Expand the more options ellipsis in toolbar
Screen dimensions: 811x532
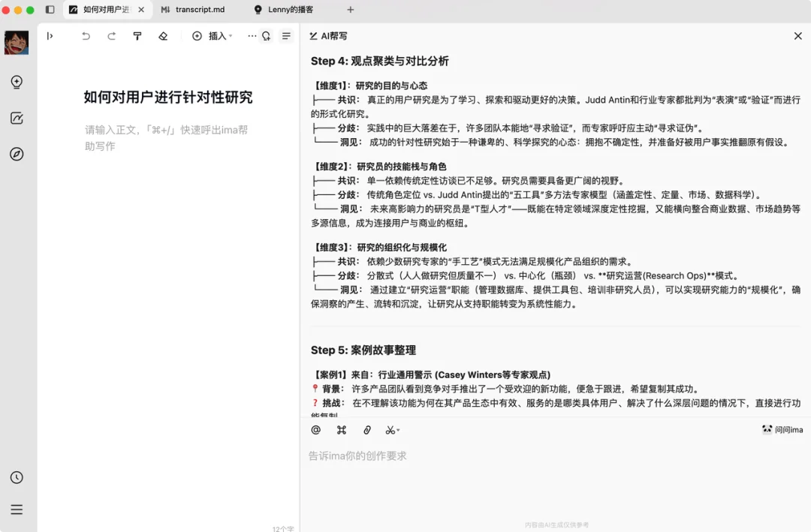click(x=252, y=36)
